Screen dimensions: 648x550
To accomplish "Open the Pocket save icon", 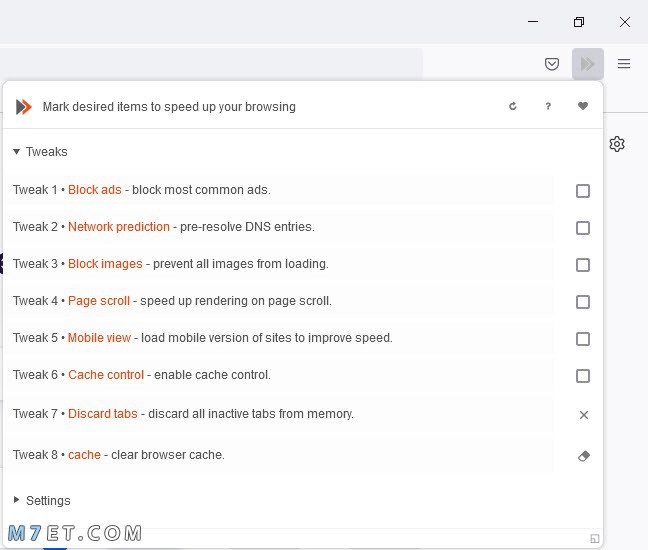I will coord(552,64).
